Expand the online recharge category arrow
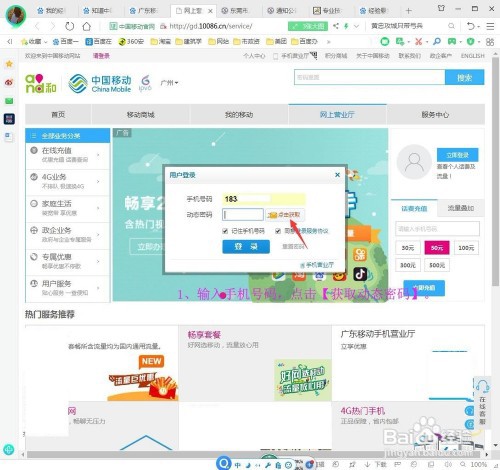This screenshot has width=500, height=470. pyautogui.click(x=98, y=155)
